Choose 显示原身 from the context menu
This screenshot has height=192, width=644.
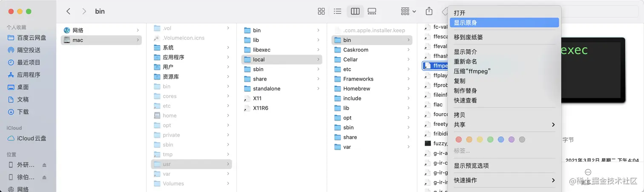tap(504, 23)
